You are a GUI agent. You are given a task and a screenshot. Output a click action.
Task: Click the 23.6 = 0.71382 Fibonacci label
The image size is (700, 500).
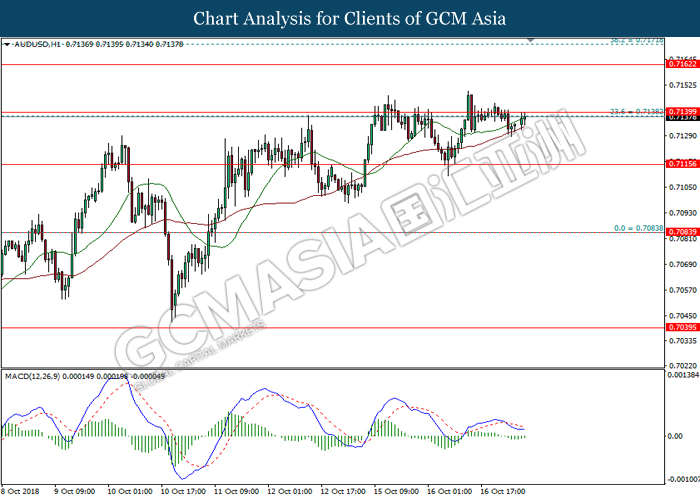point(637,111)
